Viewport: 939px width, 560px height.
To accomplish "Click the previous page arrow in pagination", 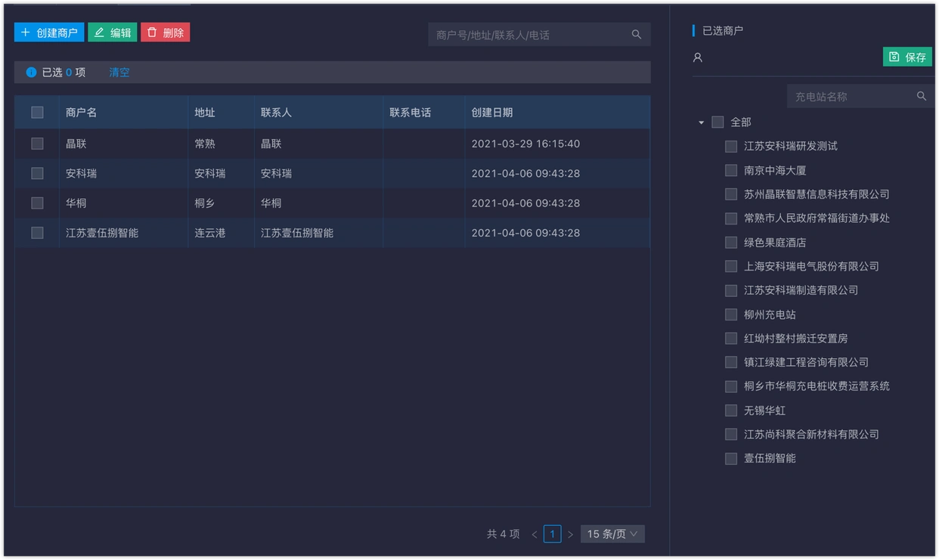I will tap(534, 534).
